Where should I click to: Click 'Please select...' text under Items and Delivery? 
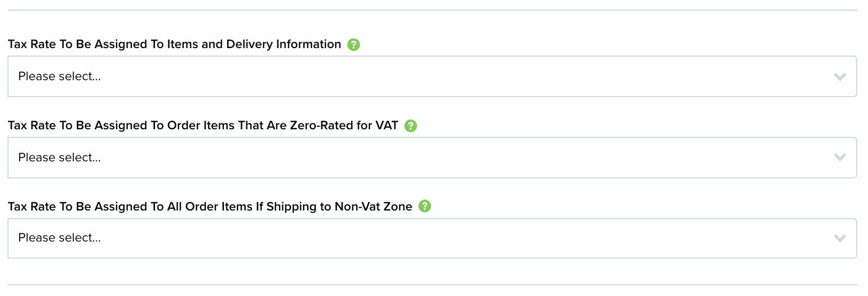pos(59,76)
